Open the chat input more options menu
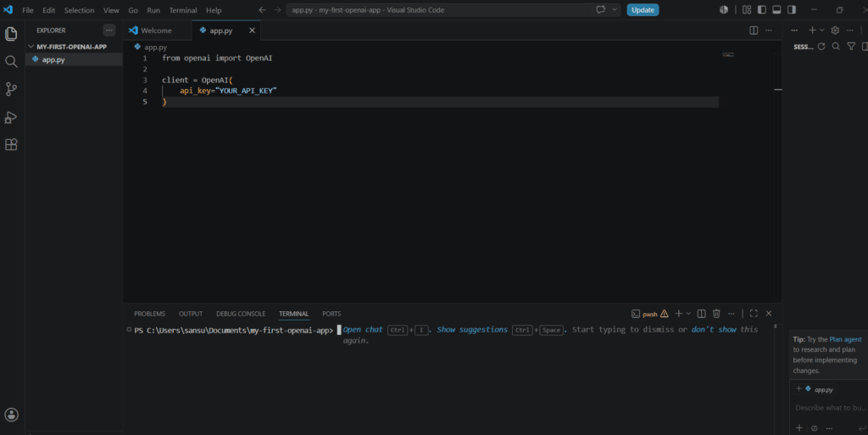Viewport: 868px width, 435px height. click(x=829, y=428)
